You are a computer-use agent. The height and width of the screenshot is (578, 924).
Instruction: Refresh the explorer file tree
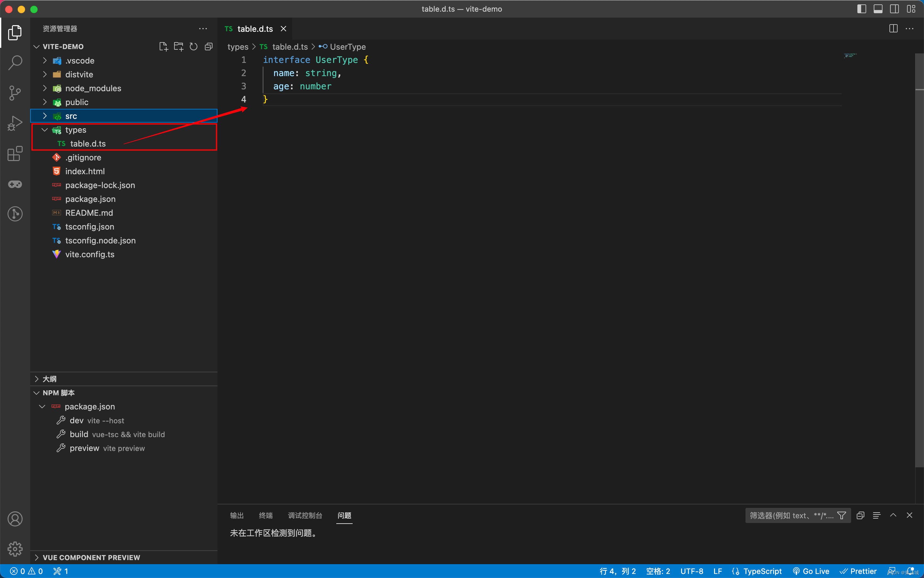point(194,47)
